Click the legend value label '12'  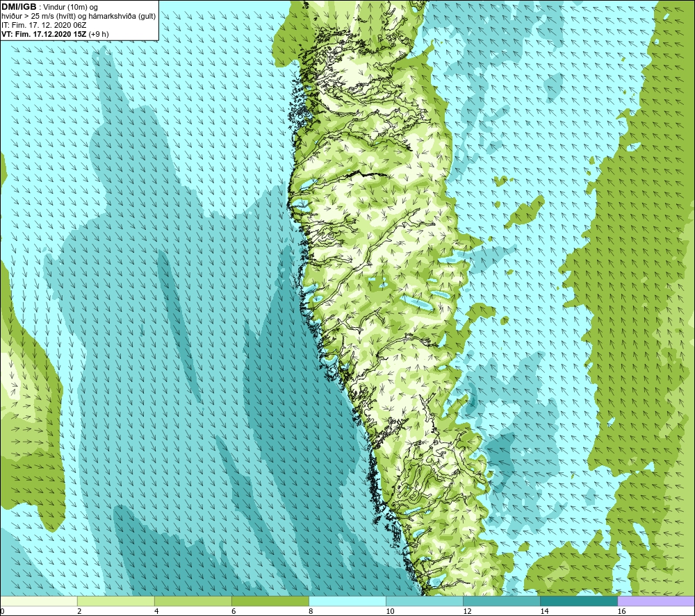coord(467,612)
